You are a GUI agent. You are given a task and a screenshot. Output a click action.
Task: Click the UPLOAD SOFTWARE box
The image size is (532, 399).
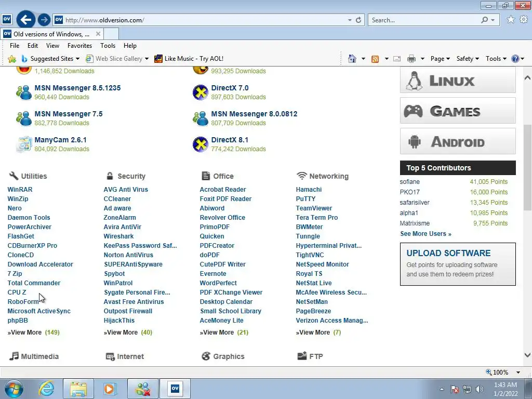click(x=458, y=264)
